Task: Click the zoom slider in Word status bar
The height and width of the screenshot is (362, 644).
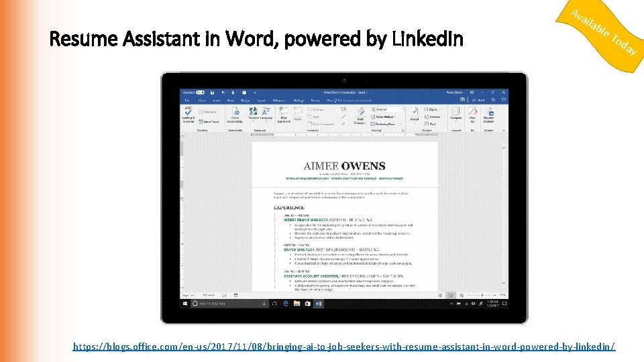Action: click(482, 295)
